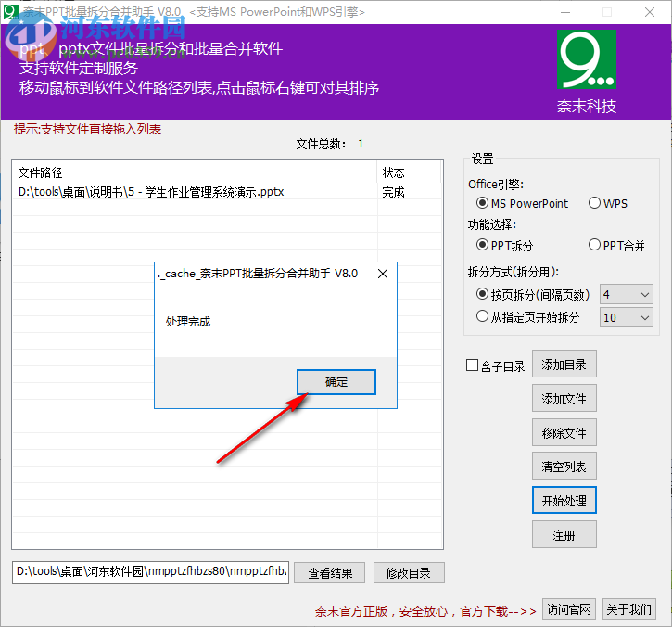Close the main application window

[650, 12]
